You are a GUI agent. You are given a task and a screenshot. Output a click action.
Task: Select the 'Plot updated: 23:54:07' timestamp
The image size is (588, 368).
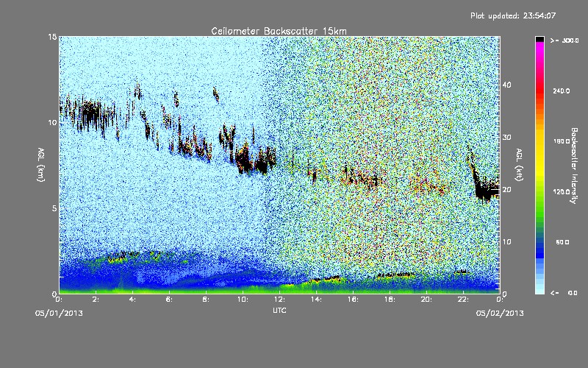[x=513, y=15]
